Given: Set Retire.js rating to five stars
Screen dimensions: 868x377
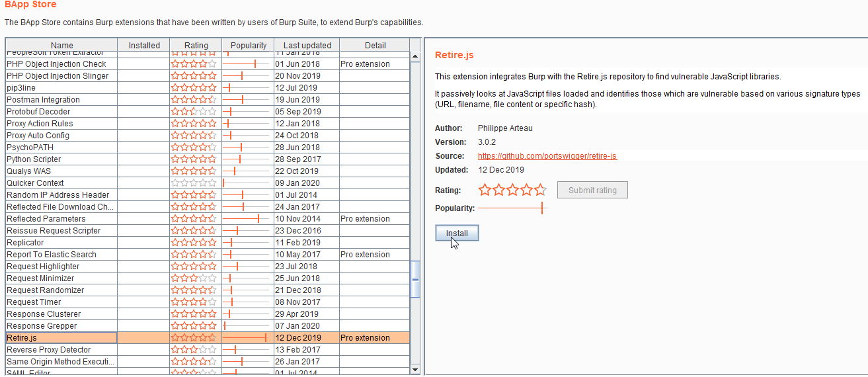Looking at the screenshot, I should tap(540, 190).
